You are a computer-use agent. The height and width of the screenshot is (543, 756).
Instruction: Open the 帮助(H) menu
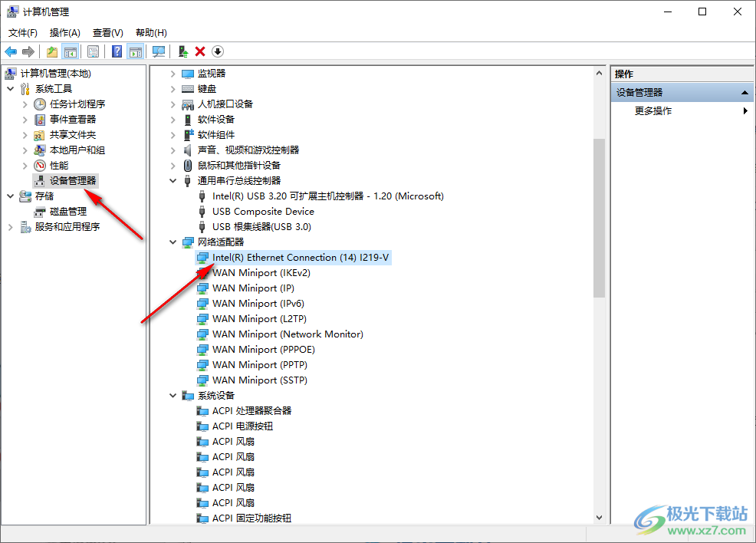click(x=151, y=33)
